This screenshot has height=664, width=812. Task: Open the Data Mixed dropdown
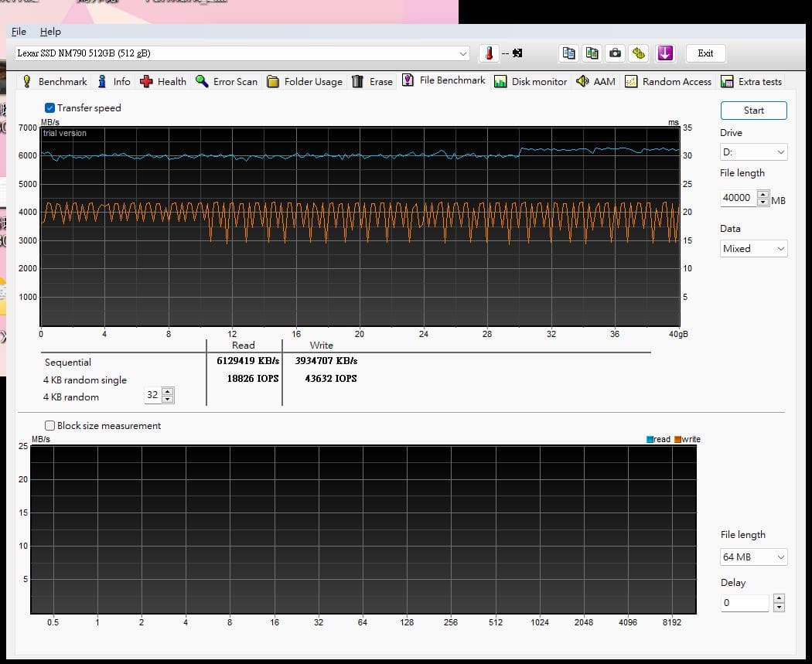753,248
